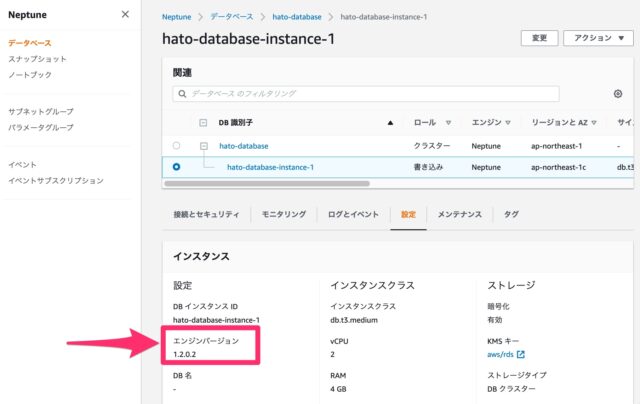Click the DB インスタンス ID value hato-database-instance-1
The height and width of the screenshot is (404, 640).
pos(216,320)
